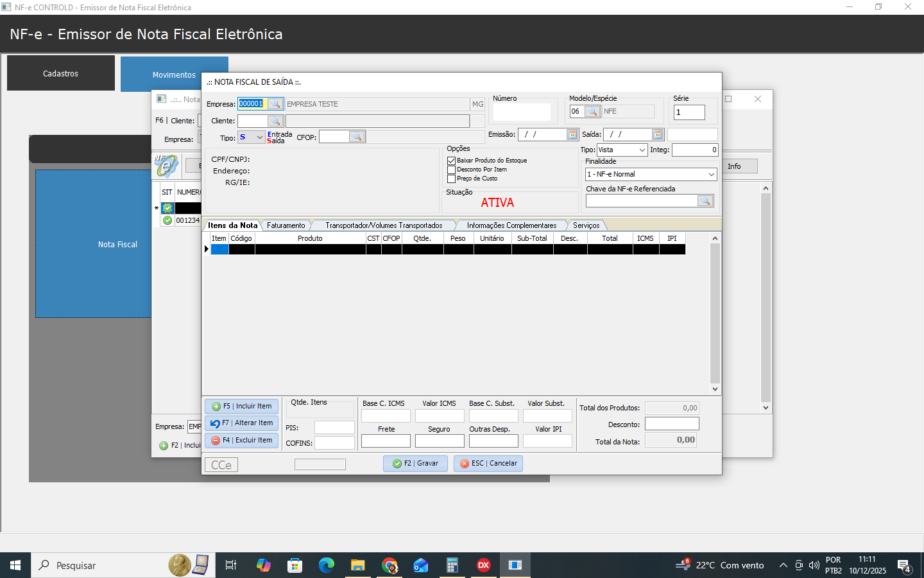Open the Cliente lookup search icon
Viewport: 924px width, 578px height.
[x=275, y=121]
